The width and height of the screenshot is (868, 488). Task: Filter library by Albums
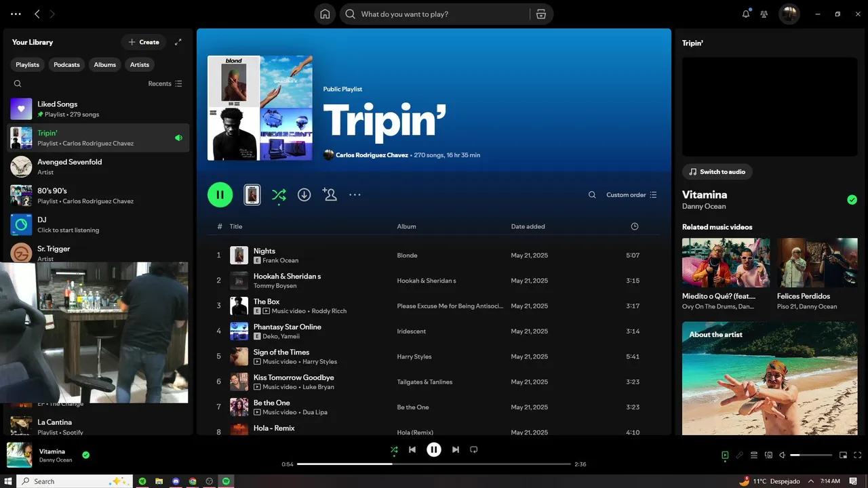(x=104, y=64)
